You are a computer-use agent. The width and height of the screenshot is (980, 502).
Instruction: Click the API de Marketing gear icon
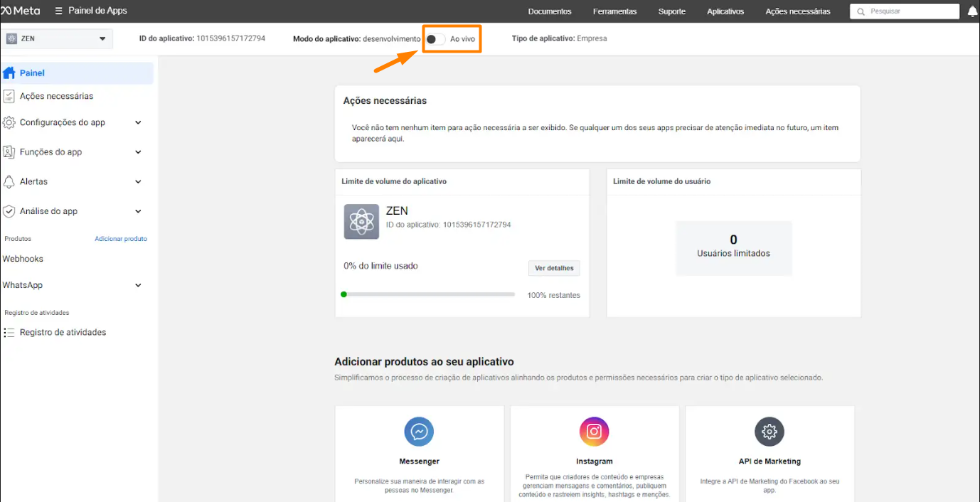point(769,432)
